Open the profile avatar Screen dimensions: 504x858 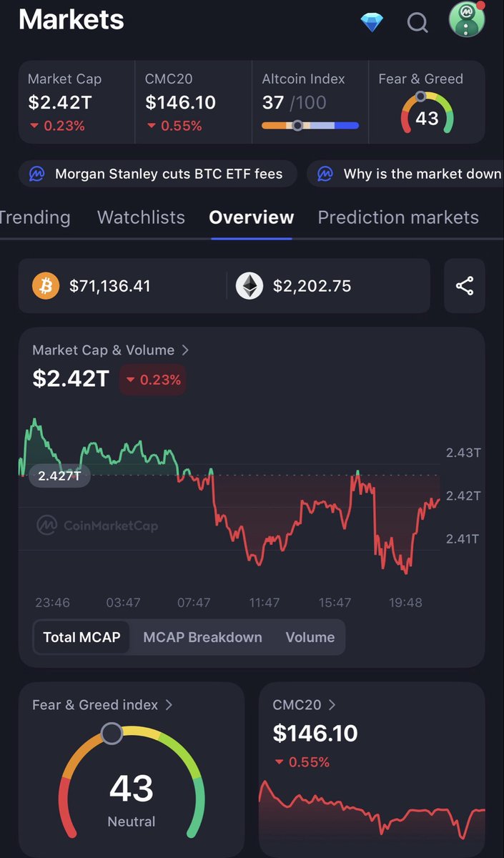(467, 19)
